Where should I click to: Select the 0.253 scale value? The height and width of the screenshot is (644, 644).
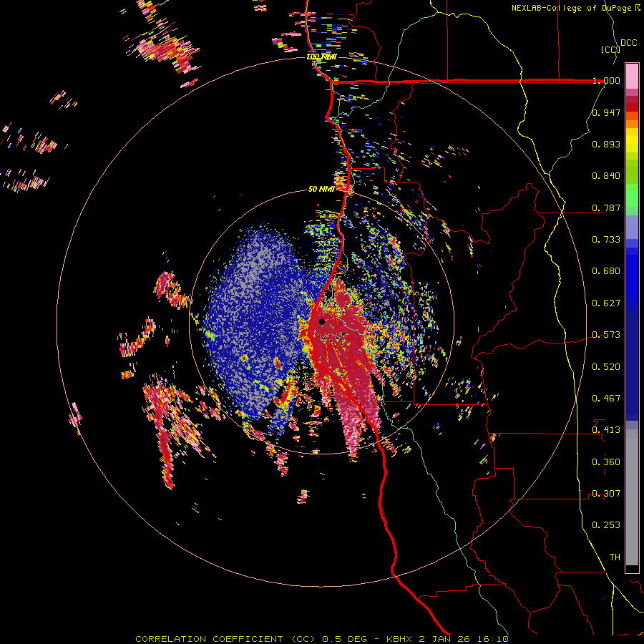[606, 525]
